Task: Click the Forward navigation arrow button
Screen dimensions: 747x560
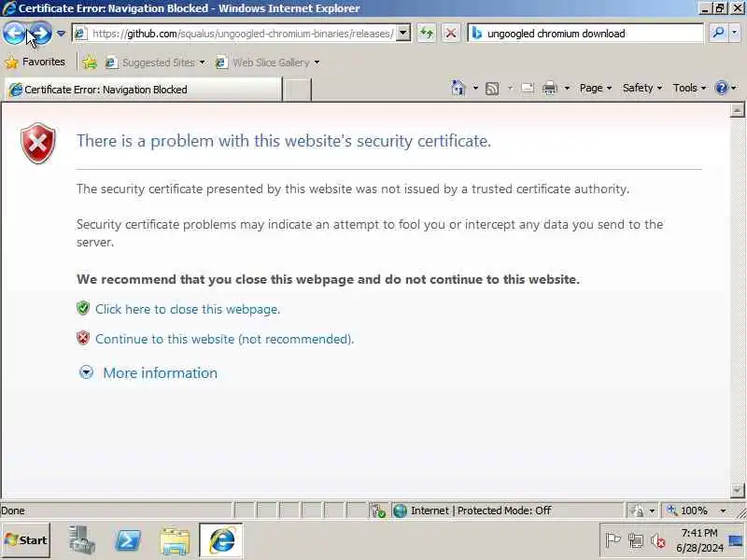Action: point(41,34)
